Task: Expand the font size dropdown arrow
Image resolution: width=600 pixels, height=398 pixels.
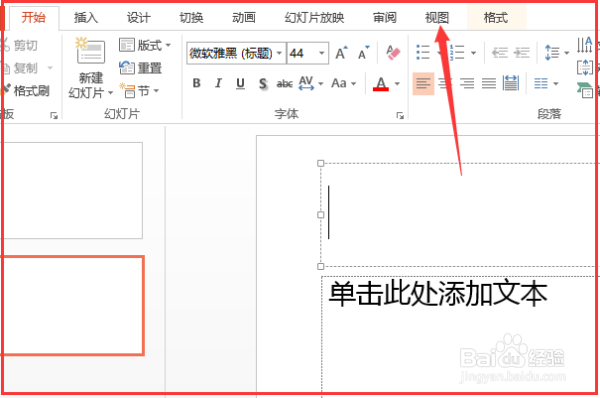Action: (322, 53)
